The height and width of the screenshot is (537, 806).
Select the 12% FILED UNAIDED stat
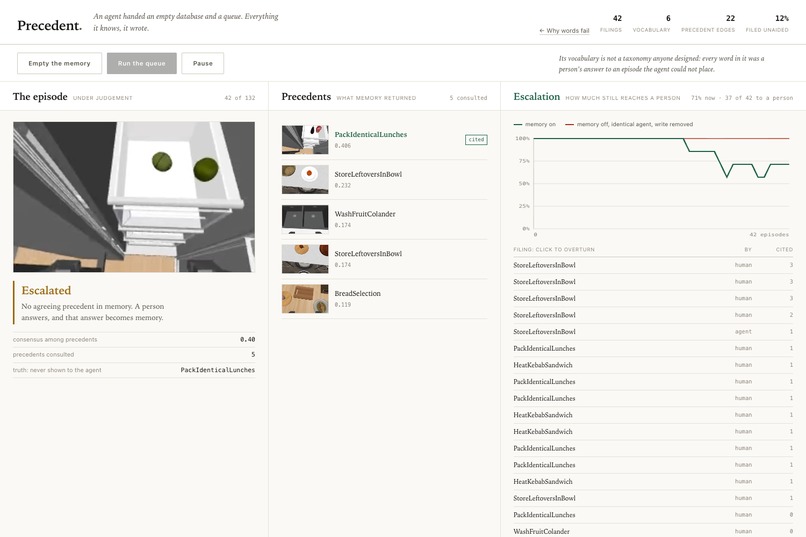(x=767, y=24)
